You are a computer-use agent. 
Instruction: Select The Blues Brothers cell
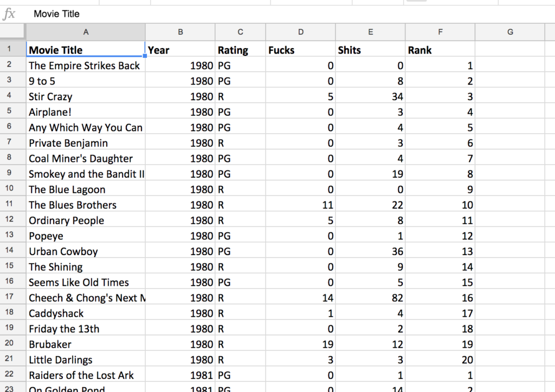[86, 205]
